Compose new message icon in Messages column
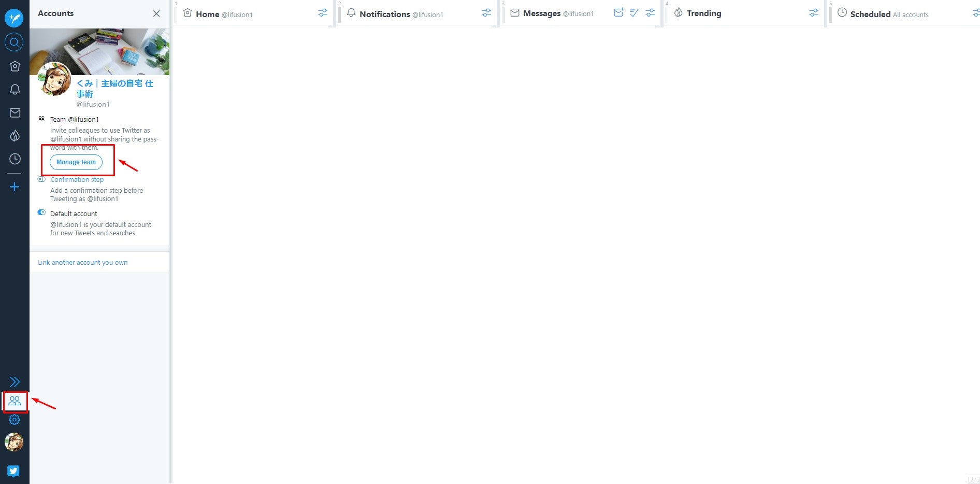980x484 pixels. pyautogui.click(x=618, y=12)
